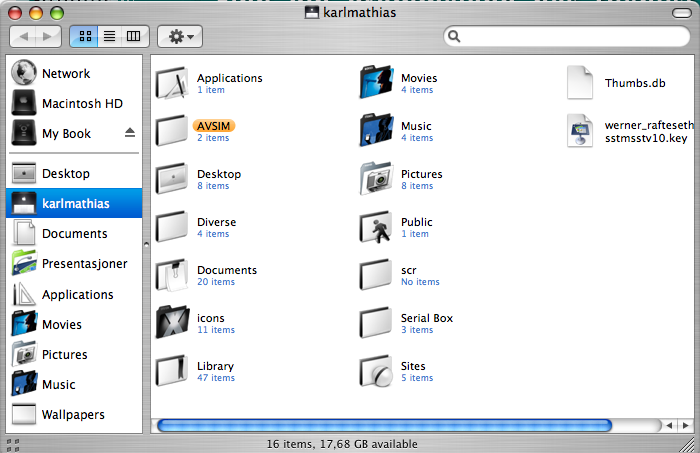Open the Documents folder icon in main pane
Screen dimensions: 700x453
click(172, 275)
